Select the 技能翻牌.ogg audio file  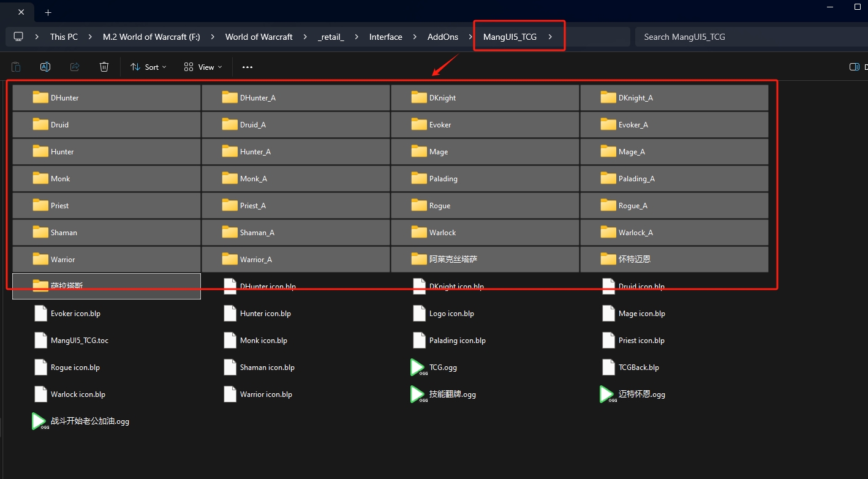485,394
